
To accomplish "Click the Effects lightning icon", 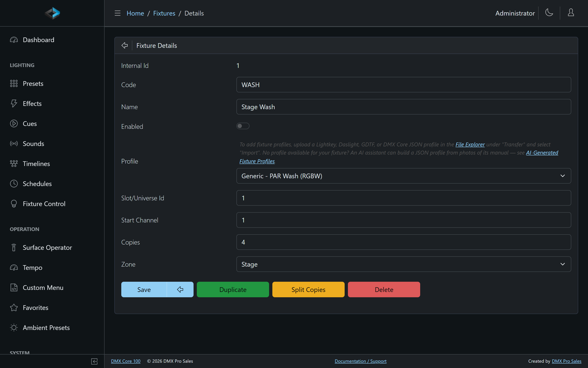I will pyautogui.click(x=14, y=104).
